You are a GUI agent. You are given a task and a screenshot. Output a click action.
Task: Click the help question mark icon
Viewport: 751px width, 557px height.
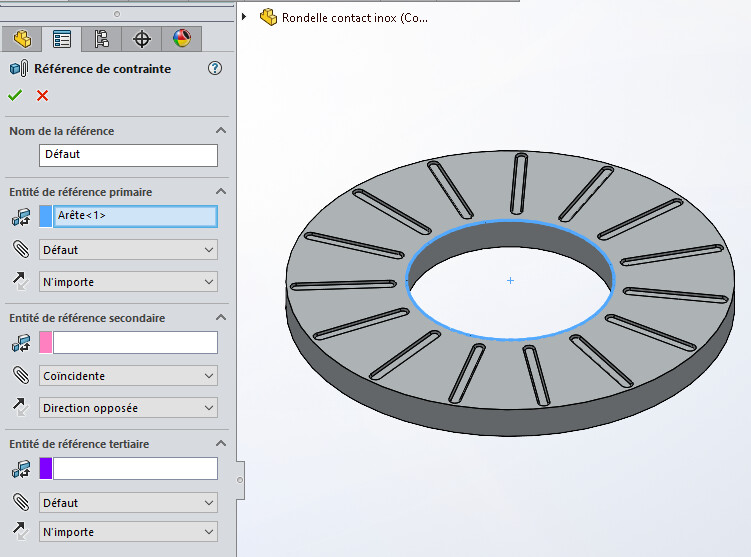pyautogui.click(x=215, y=69)
